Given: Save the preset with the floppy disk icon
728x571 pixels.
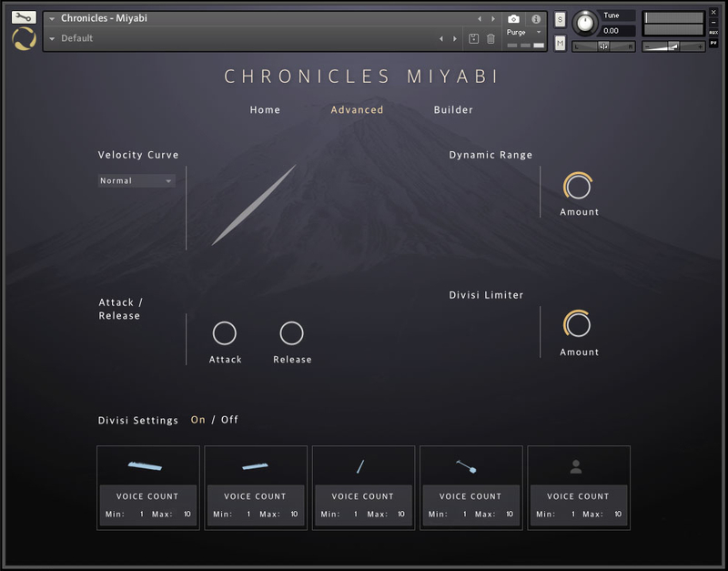Looking at the screenshot, I should [473, 38].
